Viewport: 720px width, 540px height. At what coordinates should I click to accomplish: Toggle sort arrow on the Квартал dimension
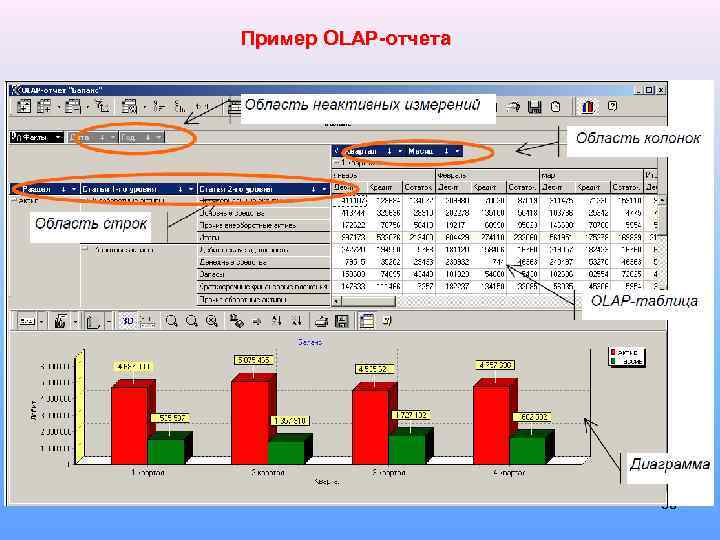click(x=389, y=151)
